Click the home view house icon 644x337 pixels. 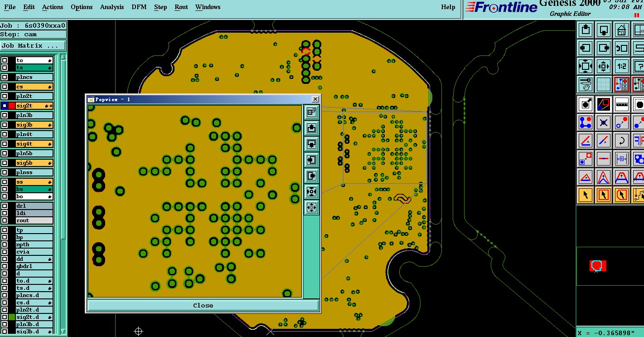pyautogui.click(x=621, y=30)
